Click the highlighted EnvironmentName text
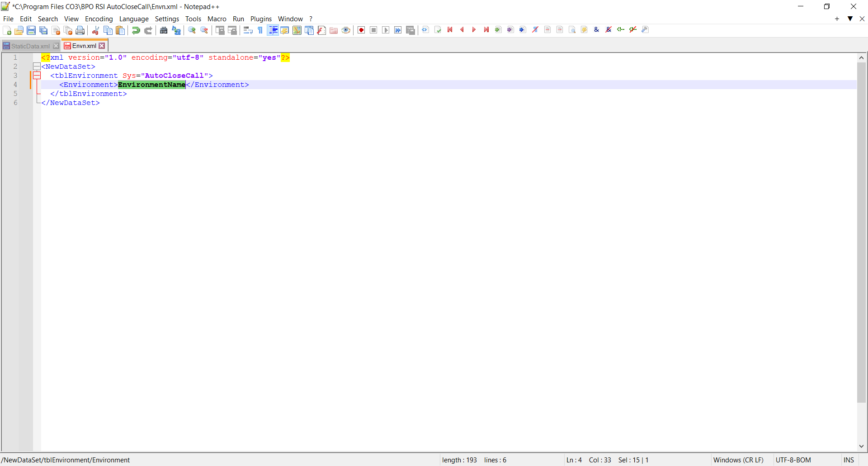This screenshot has height=466, width=868. 152,85
